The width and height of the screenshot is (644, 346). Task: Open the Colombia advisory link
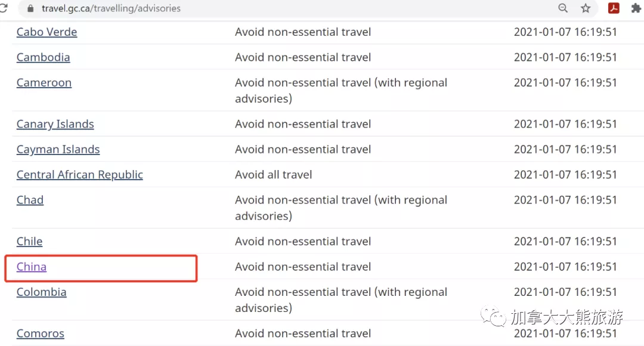[42, 292]
